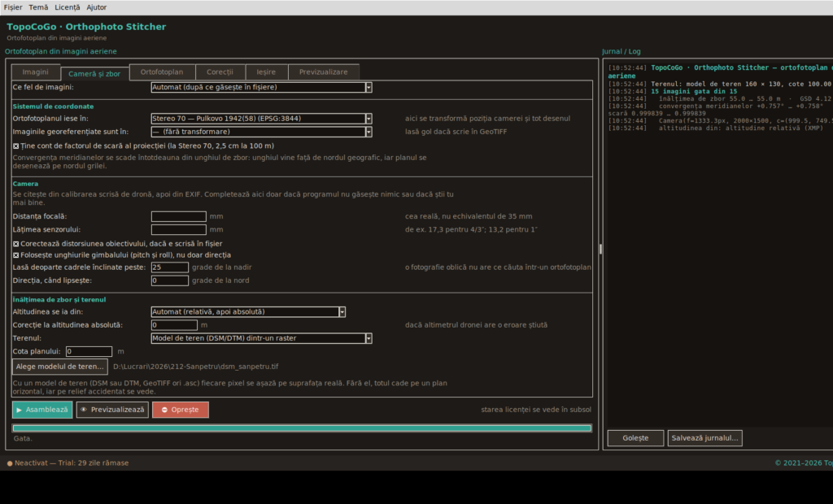Click the 'Corecție la altitudinea absolută' field
This screenshot has height=504, width=833.
coord(174,325)
